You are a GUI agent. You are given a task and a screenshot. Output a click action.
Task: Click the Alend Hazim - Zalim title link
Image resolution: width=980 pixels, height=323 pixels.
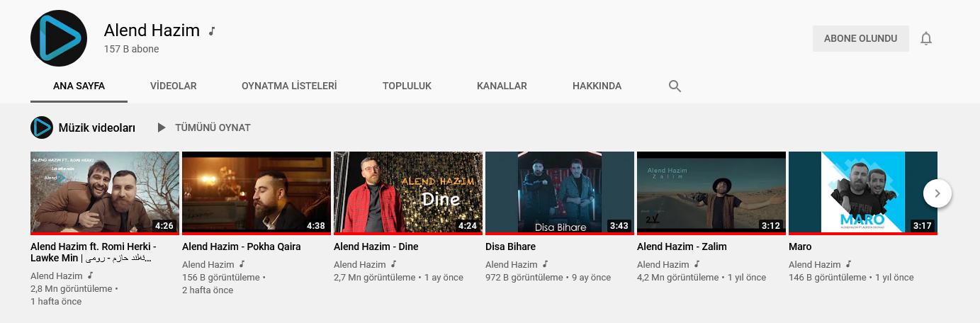pyautogui.click(x=682, y=246)
